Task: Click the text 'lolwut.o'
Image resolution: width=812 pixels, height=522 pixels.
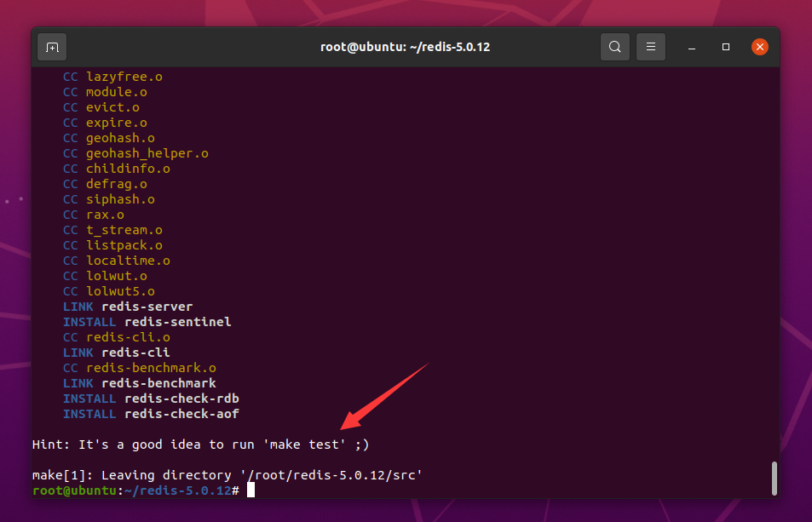Action: 117,276
